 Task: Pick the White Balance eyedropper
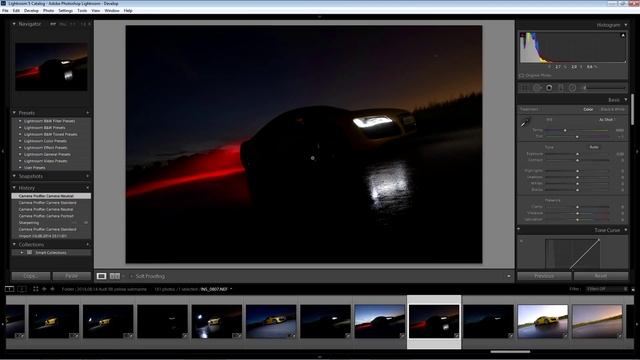point(525,122)
